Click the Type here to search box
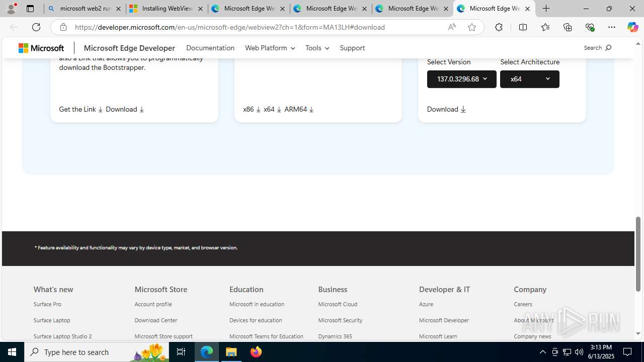The height and width of the screenshot is (362, 644). coord(97,352)
